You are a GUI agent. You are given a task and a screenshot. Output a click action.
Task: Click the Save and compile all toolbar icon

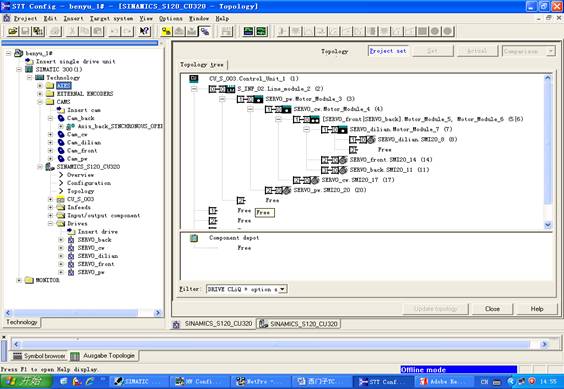[x=38, y=31]
